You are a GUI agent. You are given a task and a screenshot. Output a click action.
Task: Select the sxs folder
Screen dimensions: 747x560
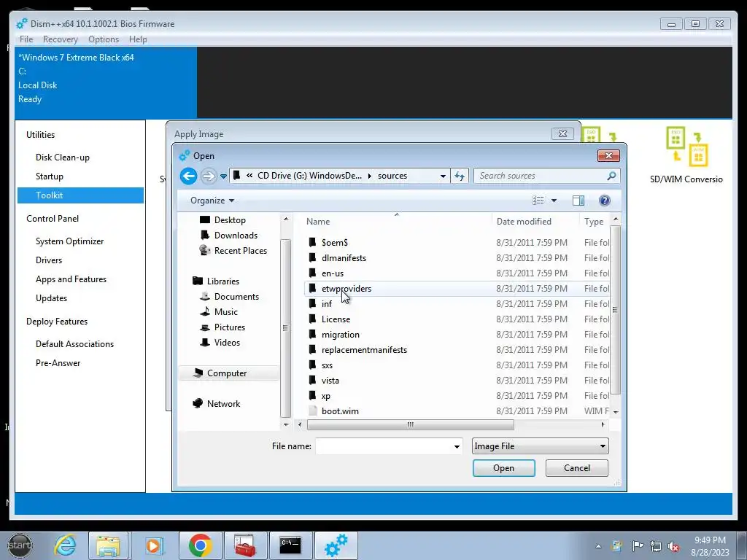pyautogui.click(x=327, y=365)
